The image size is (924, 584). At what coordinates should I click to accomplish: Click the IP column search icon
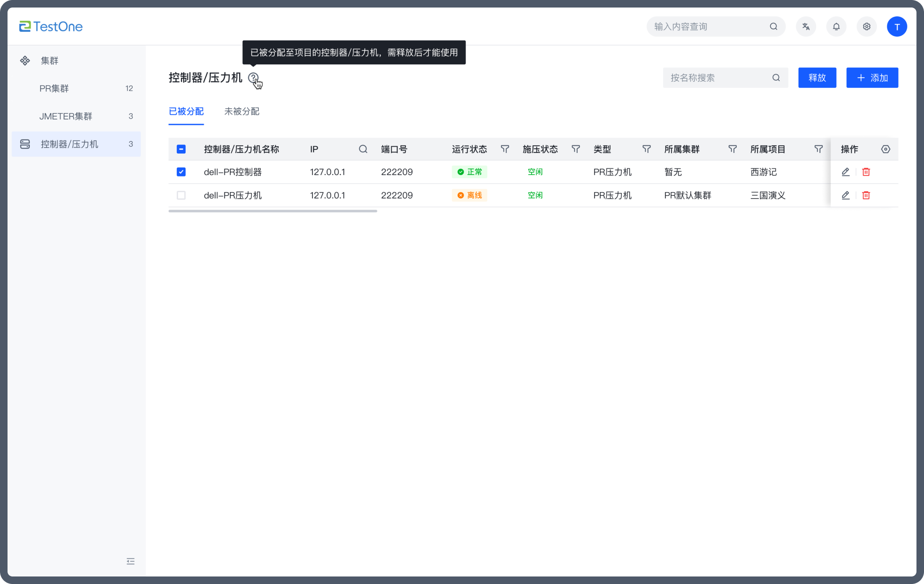tap(363, 149)
